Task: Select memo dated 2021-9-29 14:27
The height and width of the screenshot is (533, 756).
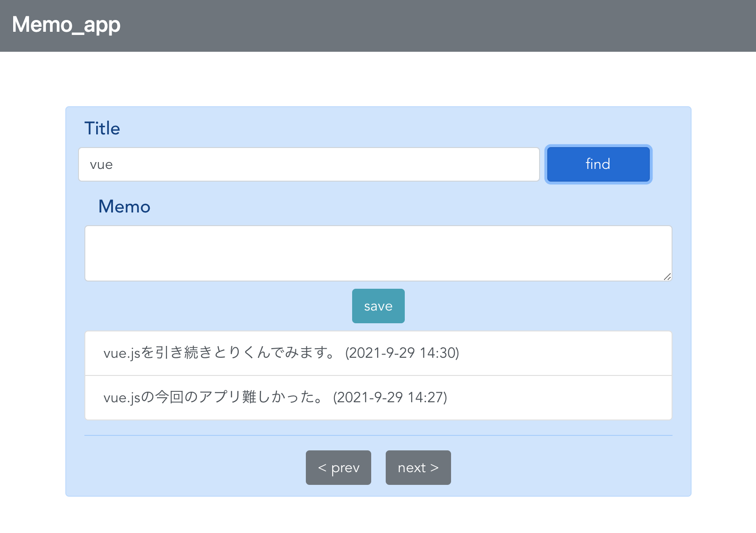Action: (x=378, y=398)
